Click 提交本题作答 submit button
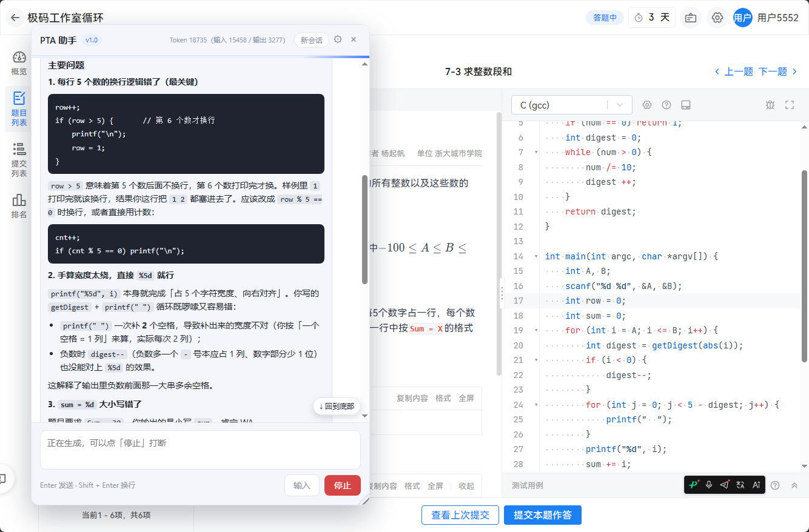Image resolution: width=809 pixels, height=532 pixels. coord(543,515)
